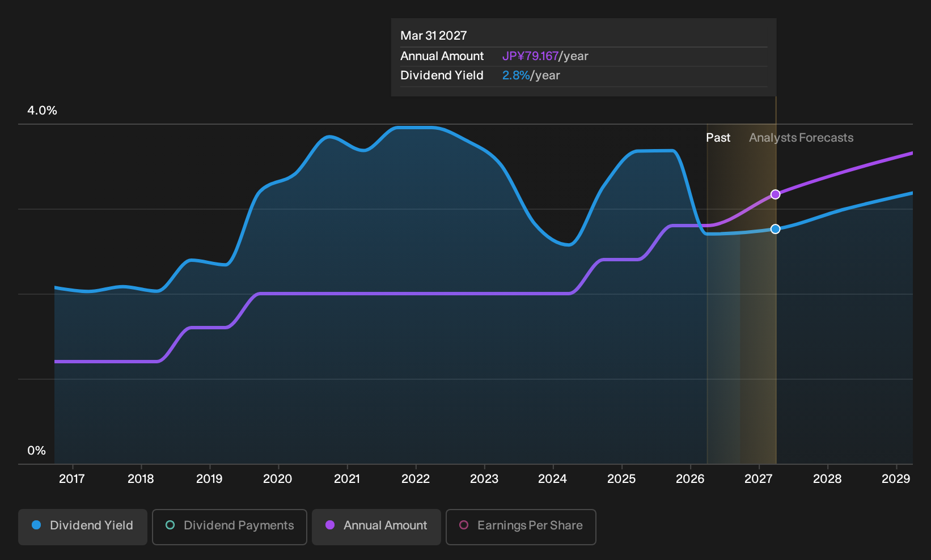Click the pink Earnings Per Share circle icon
931x560 pixels.
point(464,525)
